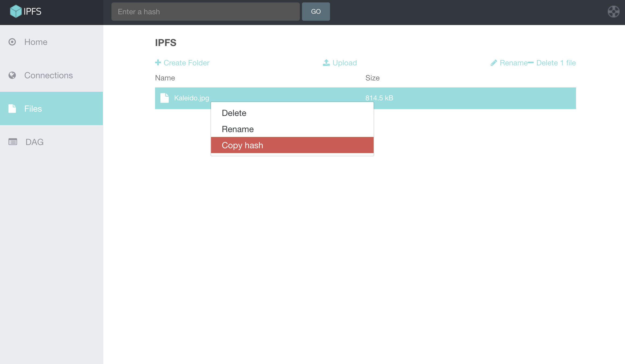Viewport: 625px width, 364px height.
Task: Click the 814.5 kB size cell
Action: [x=379, y=98]
